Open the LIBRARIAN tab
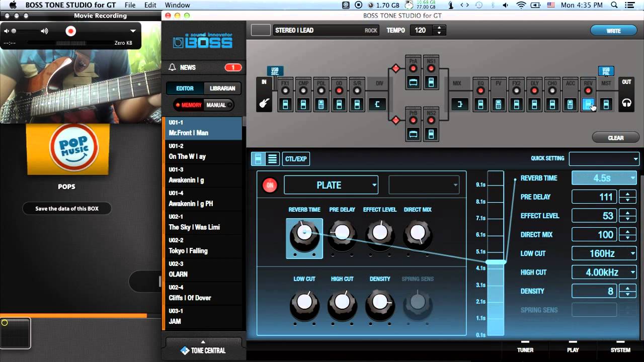The image size is (644, 362). [x=222, y=88]
